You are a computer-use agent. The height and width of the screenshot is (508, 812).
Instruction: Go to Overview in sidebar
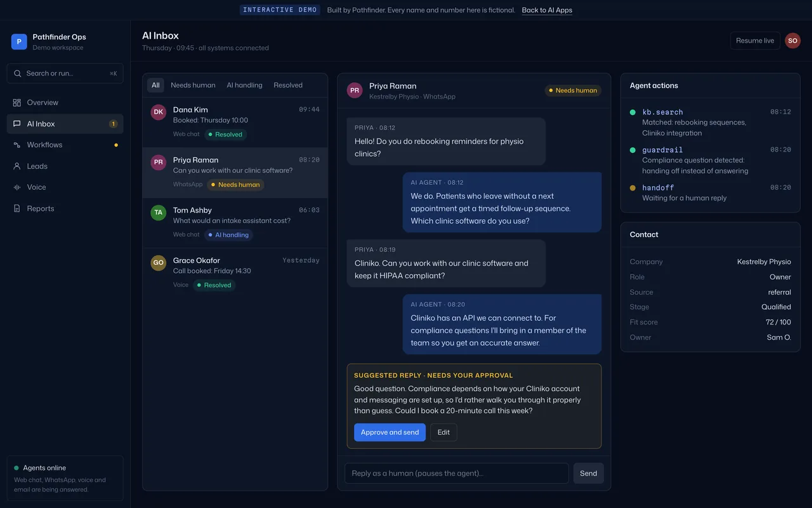tap(65, 103)
